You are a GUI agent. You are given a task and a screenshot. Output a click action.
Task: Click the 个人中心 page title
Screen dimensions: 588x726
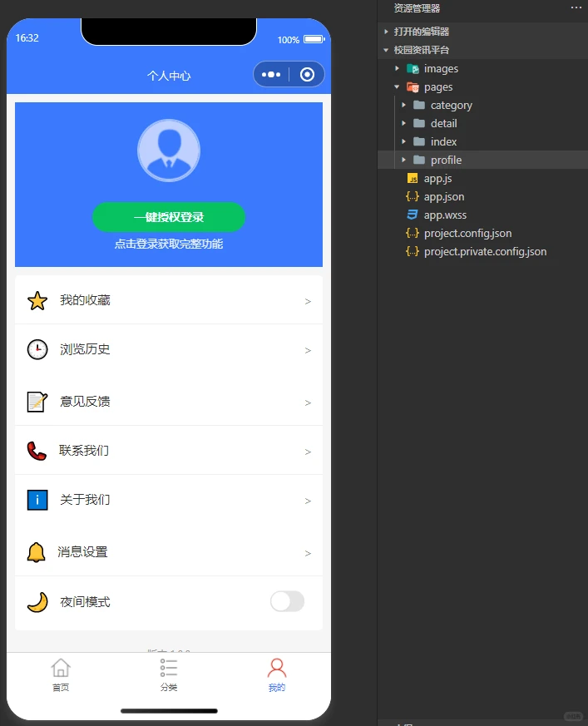point(169,76)
